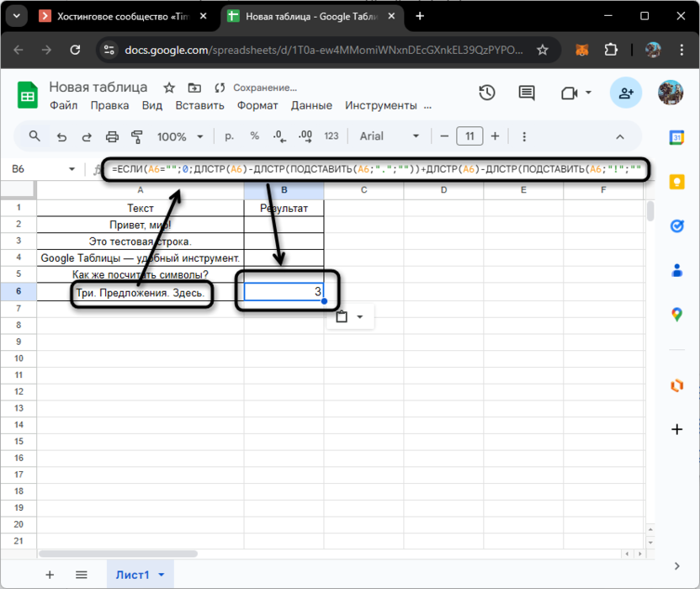Apply the currency format р.
This screenshot has height=589, width=700.
point(229,135)
